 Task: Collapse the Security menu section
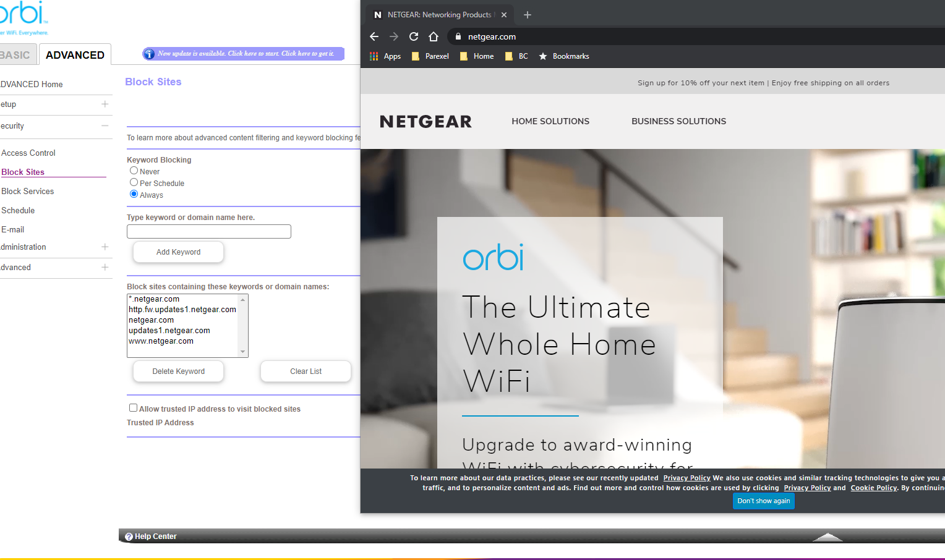coord(105,125)
